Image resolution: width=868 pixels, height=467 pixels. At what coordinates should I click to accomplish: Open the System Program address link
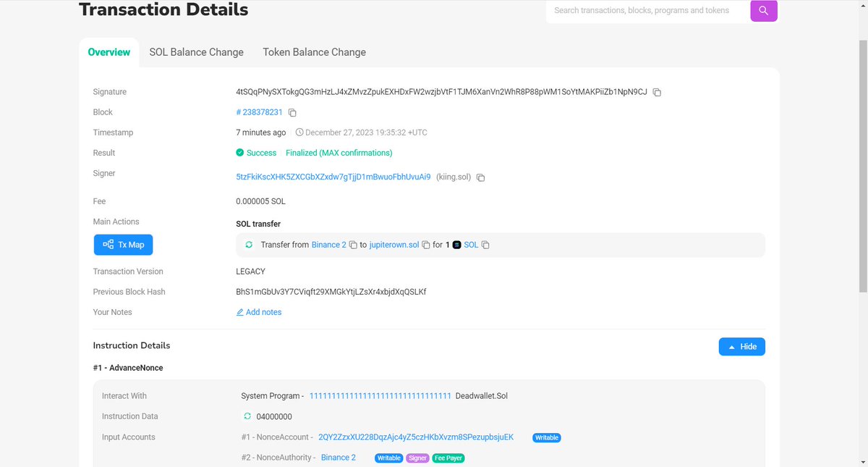tap(380, 396)
